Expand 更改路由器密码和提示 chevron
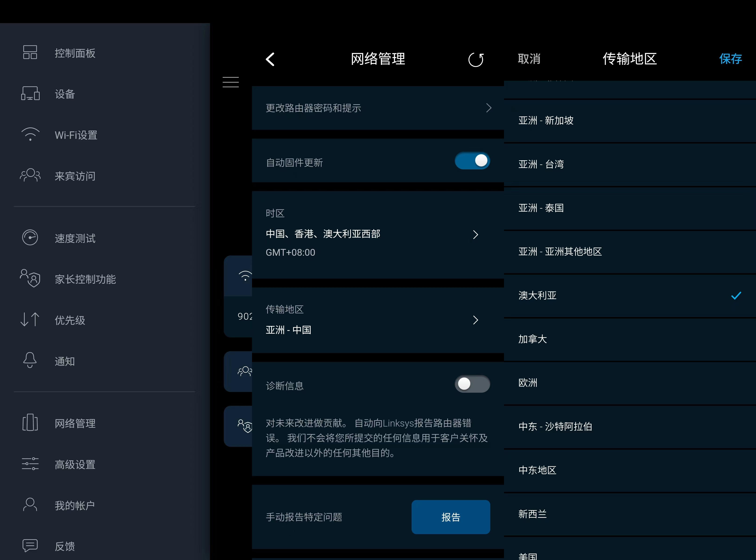 [x=488, y=108]
